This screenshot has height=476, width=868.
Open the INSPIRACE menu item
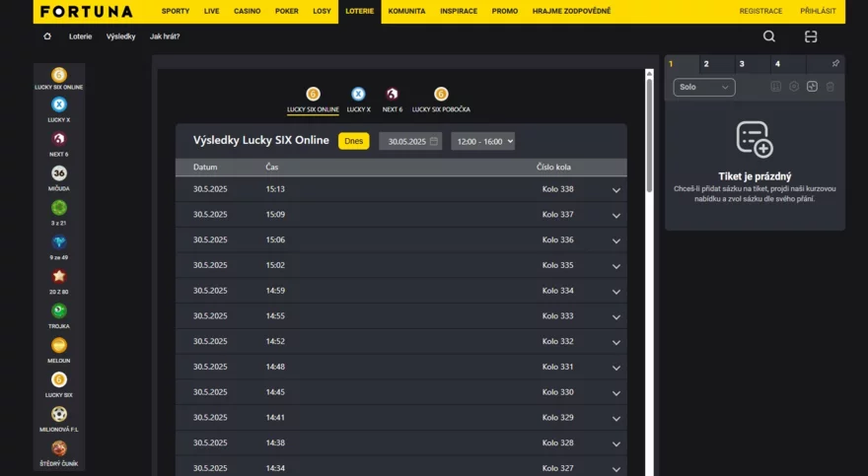(x=459, y=11)
